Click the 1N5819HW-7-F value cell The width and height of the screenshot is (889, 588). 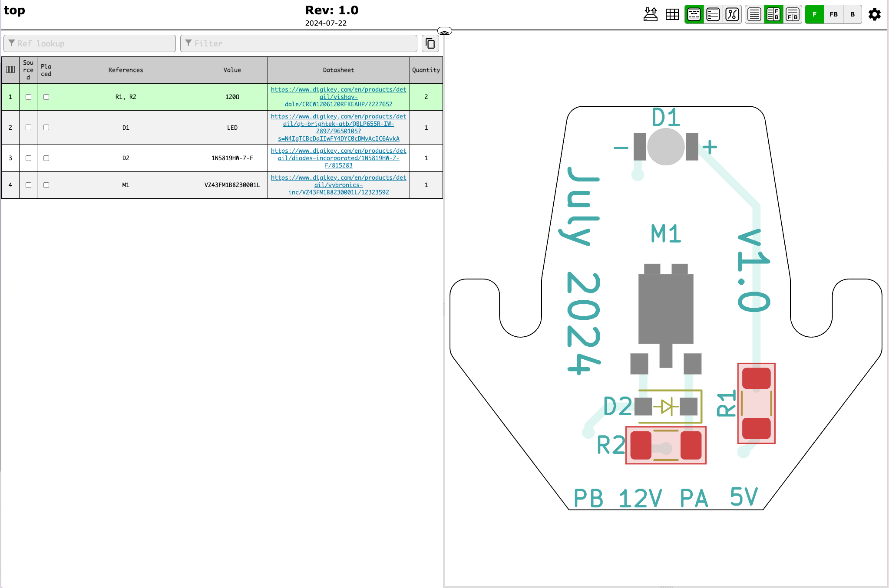[232, 158]
